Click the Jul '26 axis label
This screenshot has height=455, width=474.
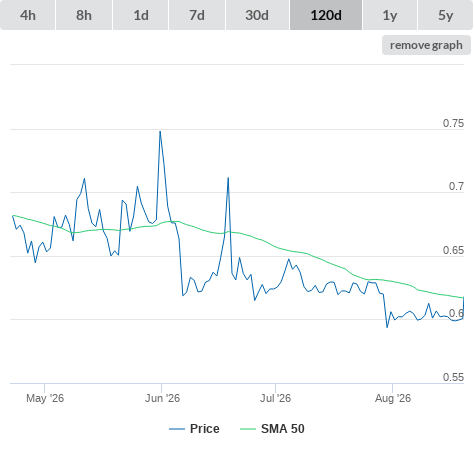[x=275, y=398]
